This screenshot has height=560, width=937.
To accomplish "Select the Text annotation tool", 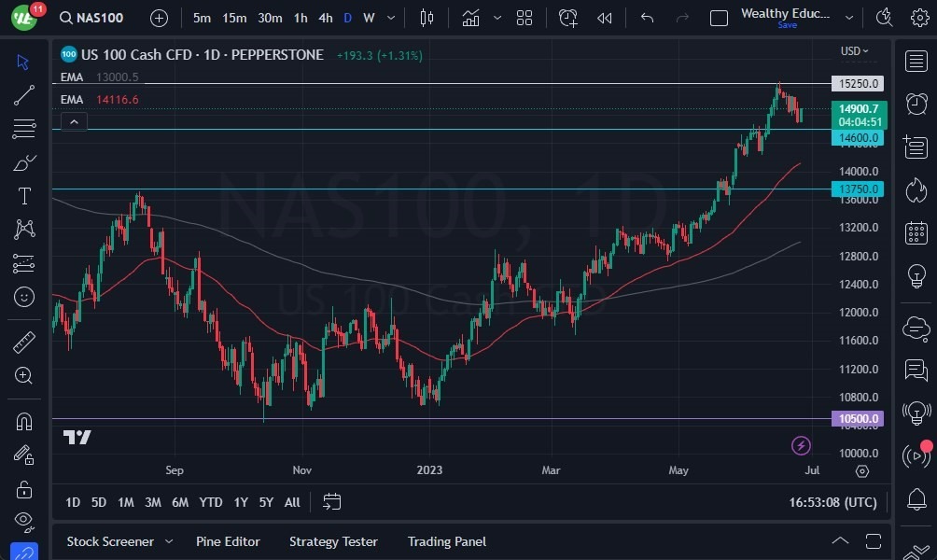I will [23, 195].
